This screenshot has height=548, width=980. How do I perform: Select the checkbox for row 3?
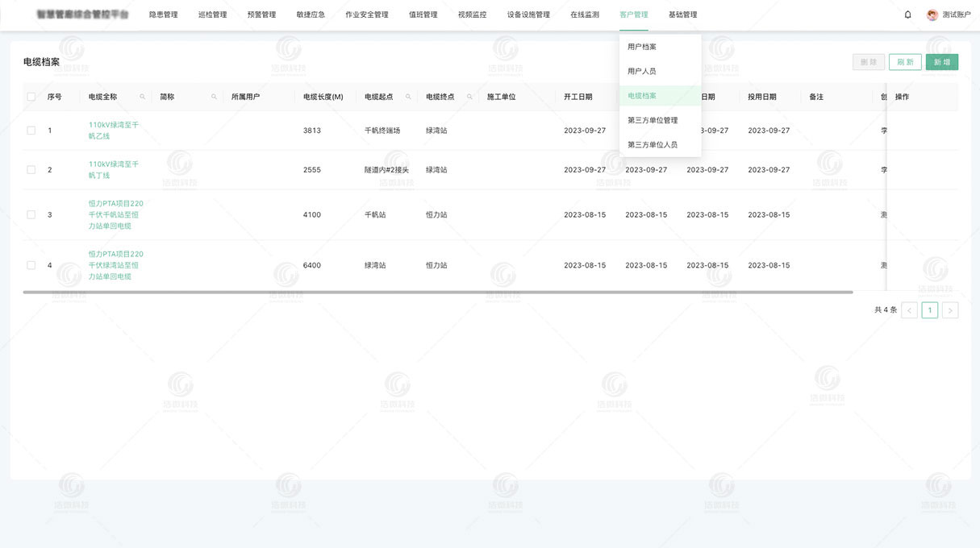point(31,215)
